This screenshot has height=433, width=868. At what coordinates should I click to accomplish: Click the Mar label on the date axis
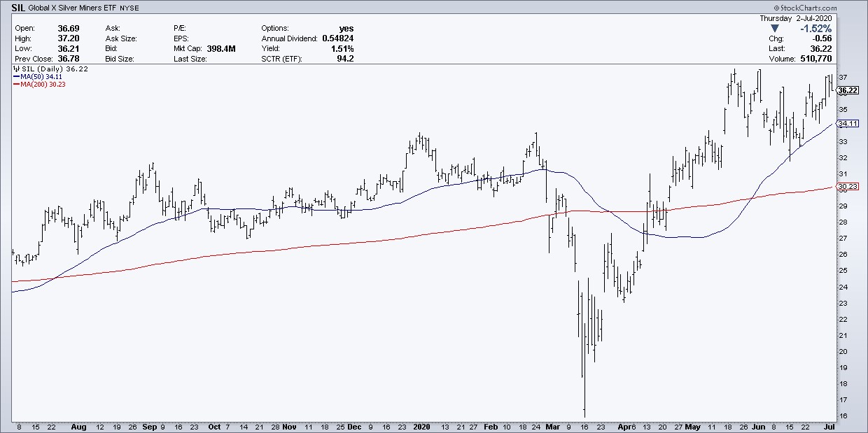(553, 426)
